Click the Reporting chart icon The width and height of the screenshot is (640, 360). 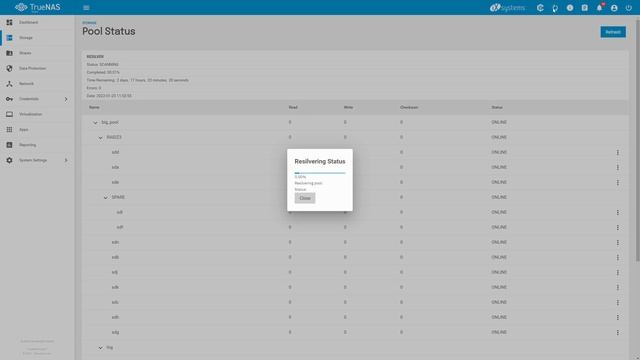[9, 145]
